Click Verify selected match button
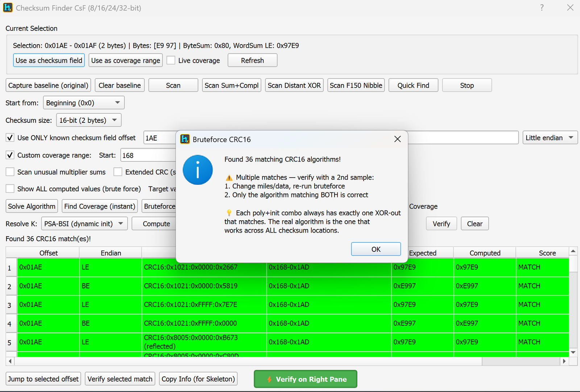The width and height of the screenshot is (580, 392). tap(120, 379)
